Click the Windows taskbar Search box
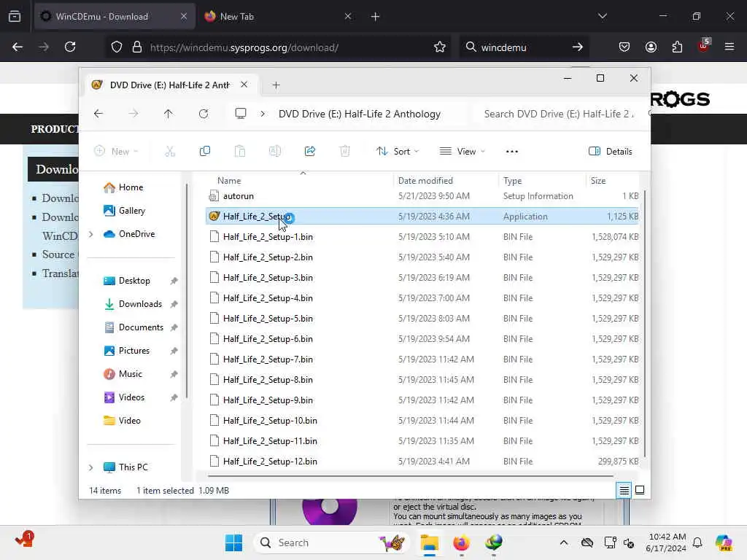This screenshot has width=747, height=560. coord(332,542)
